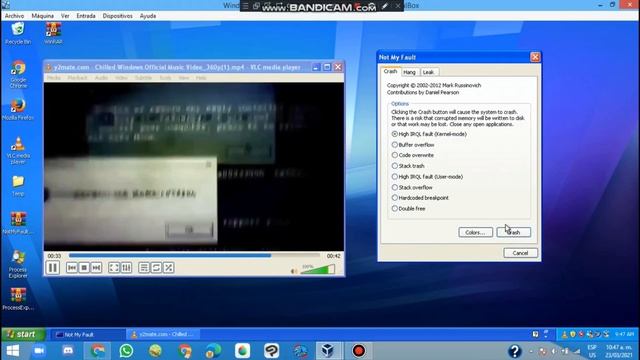640x360 pixels.
Task: Skip to next track in VLC
Action: 96,268
